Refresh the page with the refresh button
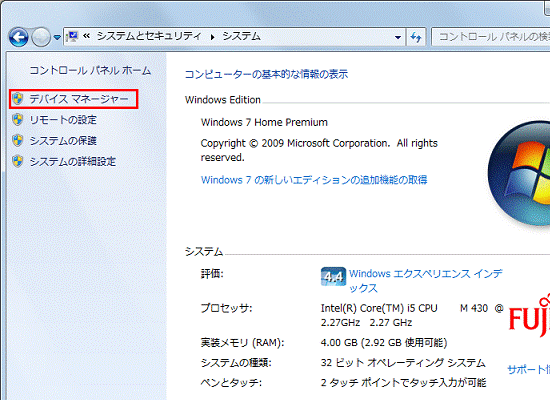This screenshot has height=400, width=550. (x=416, y=37)
